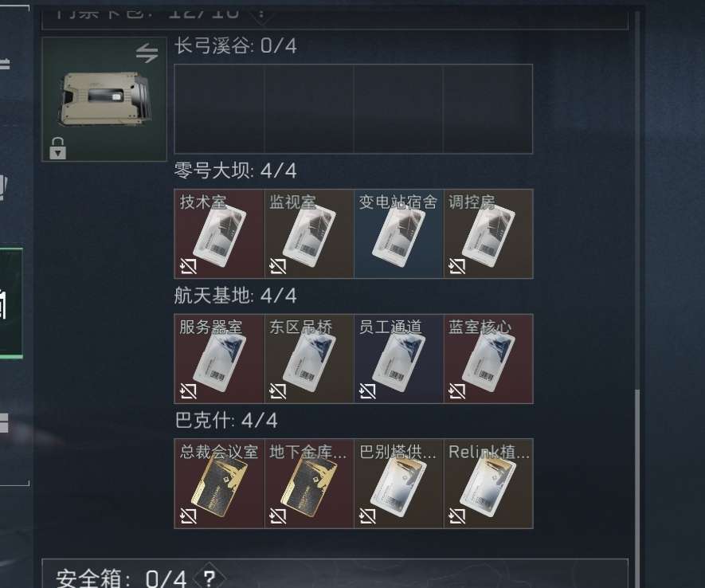Select the 监视室 keycard

(x=309, y=233)
